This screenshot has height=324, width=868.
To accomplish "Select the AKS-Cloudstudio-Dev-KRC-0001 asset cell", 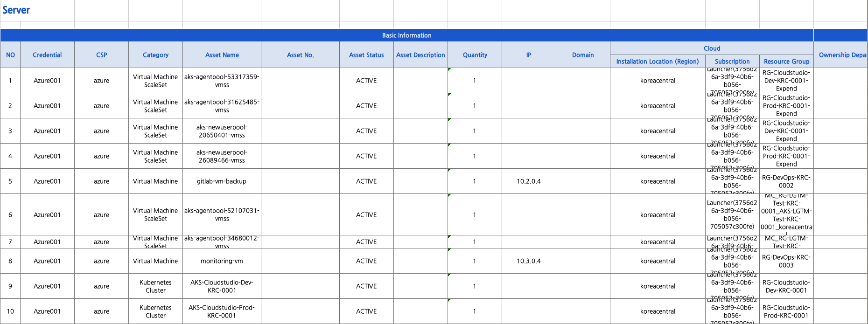I will pyautogui.click(x=222, y=286).
